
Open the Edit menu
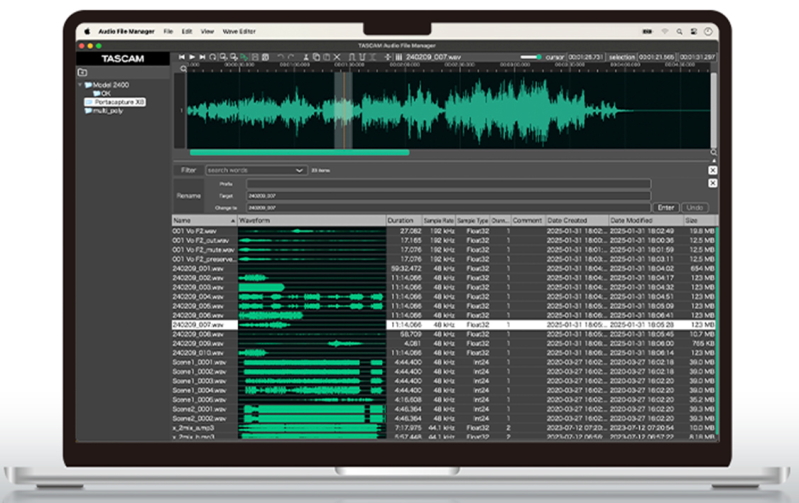pos(187,32)
